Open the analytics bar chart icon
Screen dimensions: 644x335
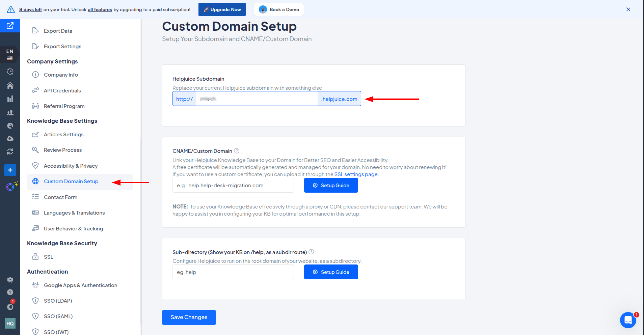[x=10, y=99]
